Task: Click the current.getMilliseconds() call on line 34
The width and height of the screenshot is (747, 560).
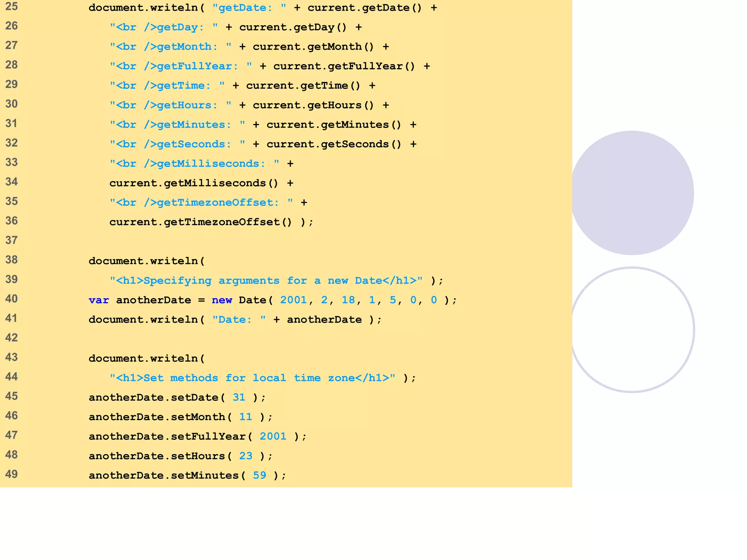Action: coord(193,183)
